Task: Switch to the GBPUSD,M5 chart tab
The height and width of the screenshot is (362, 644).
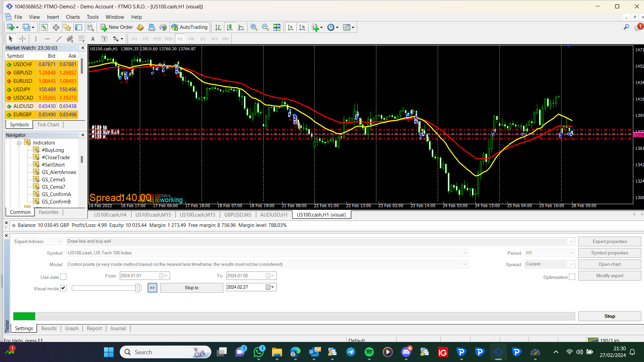Action: 238,215
